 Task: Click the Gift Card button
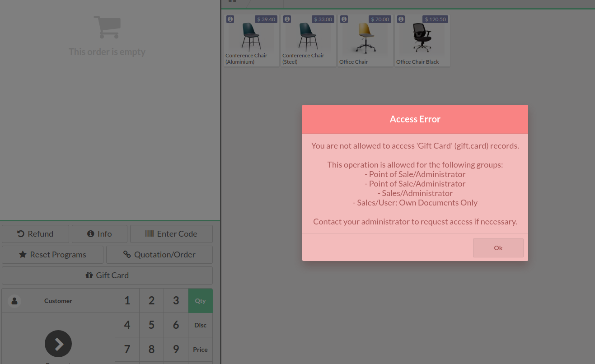[x=107, y=275]
